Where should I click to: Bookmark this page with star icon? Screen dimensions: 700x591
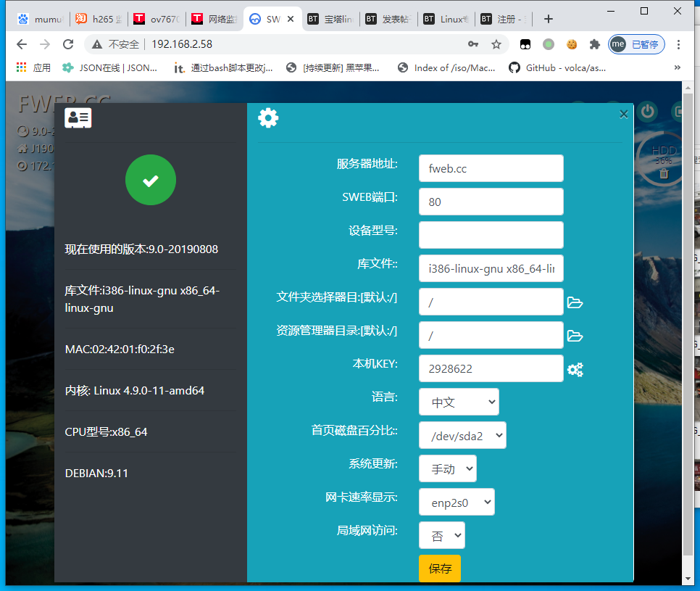coord(496,44)
